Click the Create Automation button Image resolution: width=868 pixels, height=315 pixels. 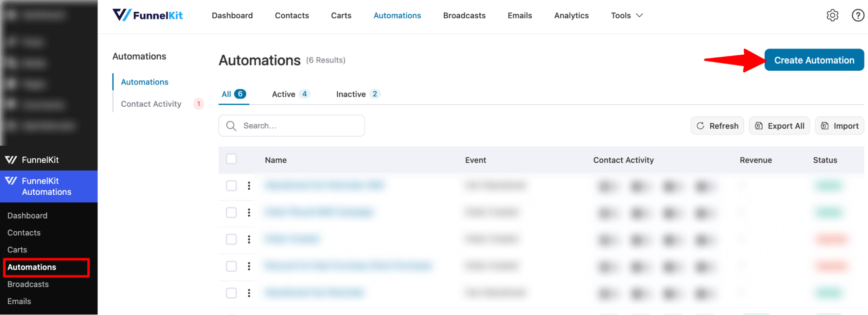[814, 60]
